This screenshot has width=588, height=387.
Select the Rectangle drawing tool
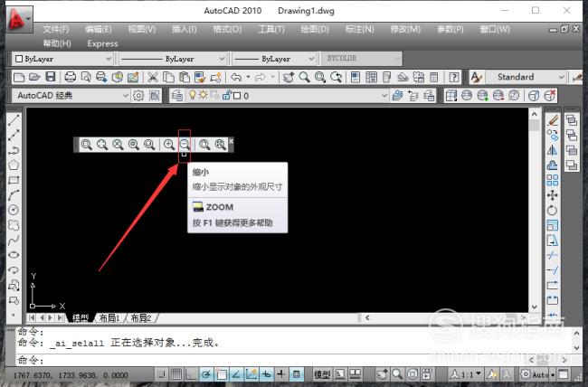click(14, 180)
